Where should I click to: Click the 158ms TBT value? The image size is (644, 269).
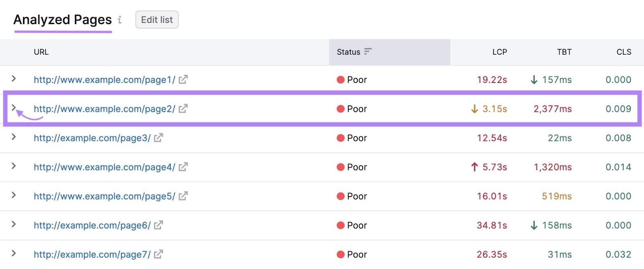pyautogui.click(x=557, y=226)
